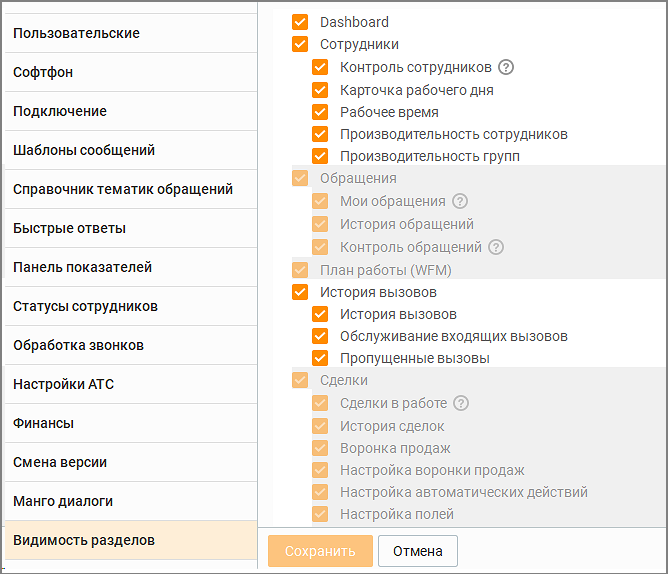668x574 pixels.
Task: Open the Быстрые ответы section
Action: tap(131, 228)
